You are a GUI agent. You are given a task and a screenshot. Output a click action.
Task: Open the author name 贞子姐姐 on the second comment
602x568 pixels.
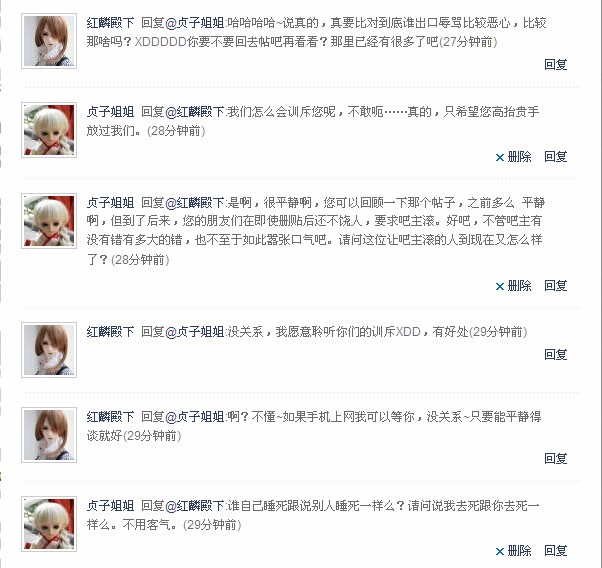tap(110, 112)
